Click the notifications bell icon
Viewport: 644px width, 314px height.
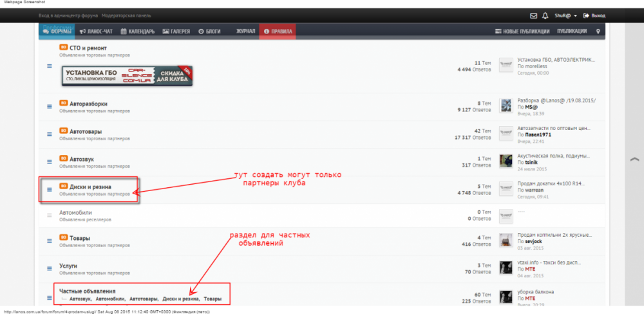pos(545,15)
